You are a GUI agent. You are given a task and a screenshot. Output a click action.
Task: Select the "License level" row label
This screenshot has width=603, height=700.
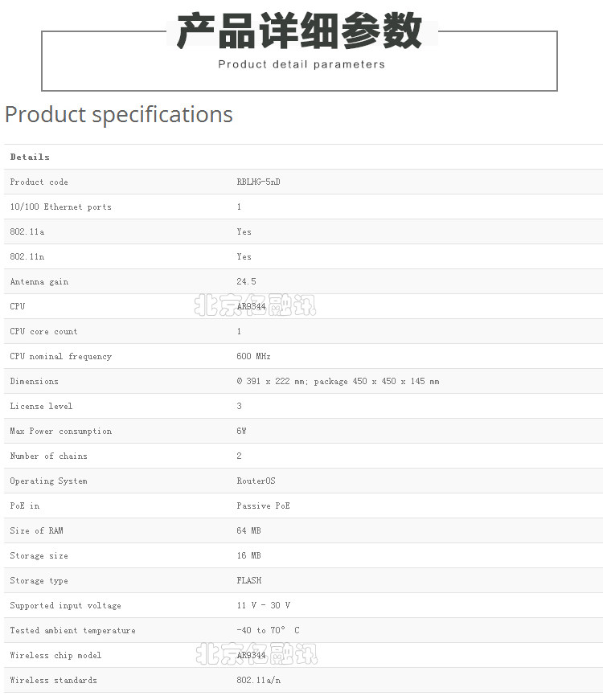pyautogui.click(x=41, y=406)
